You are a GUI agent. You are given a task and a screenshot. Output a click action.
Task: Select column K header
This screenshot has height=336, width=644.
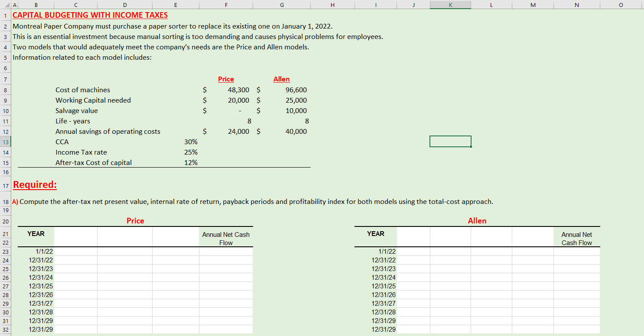(x=450, y=5)
